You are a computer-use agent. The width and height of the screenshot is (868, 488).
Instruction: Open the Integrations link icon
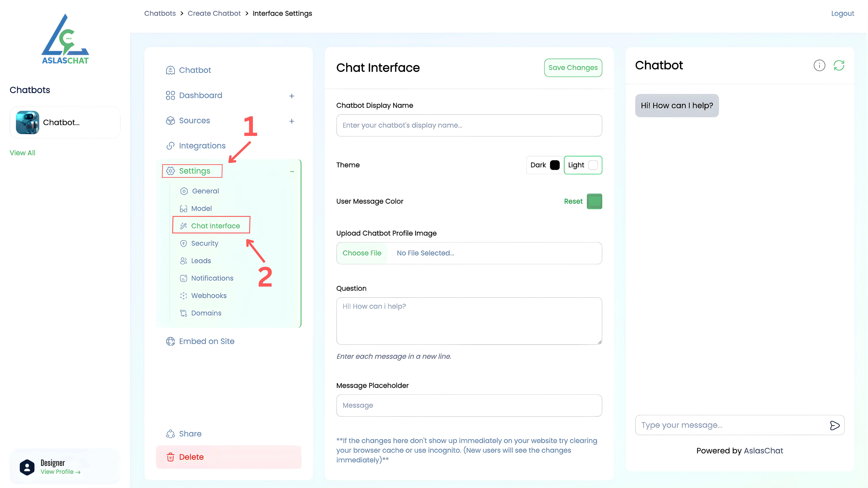point(171,146)
